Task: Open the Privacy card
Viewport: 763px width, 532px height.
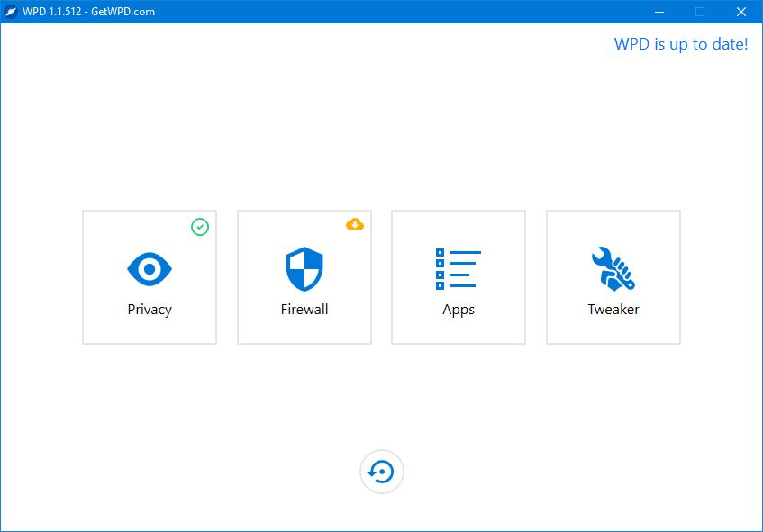Action: point(149,276)
